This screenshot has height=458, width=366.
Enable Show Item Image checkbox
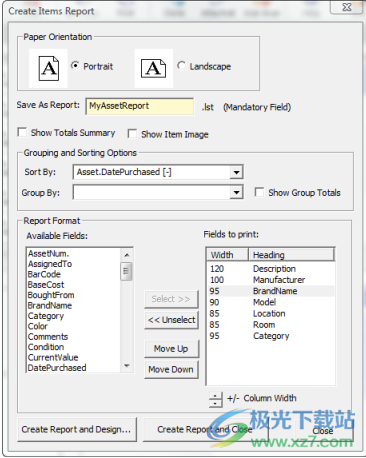132,134
